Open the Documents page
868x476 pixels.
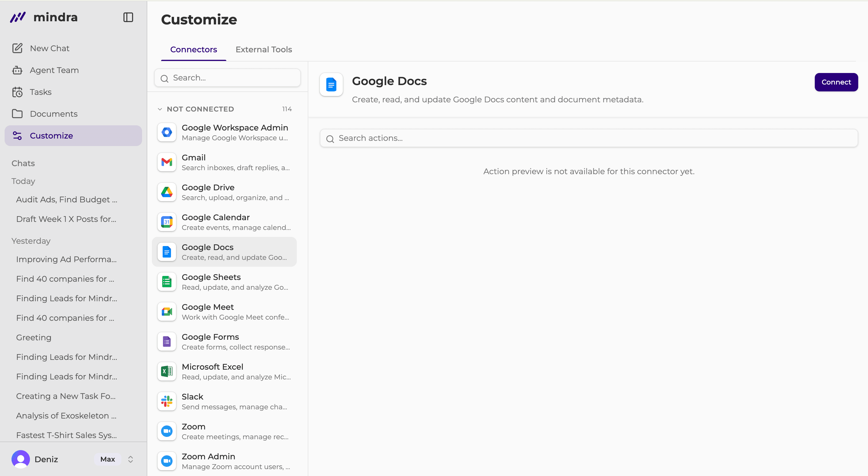[x=73, y=114]
